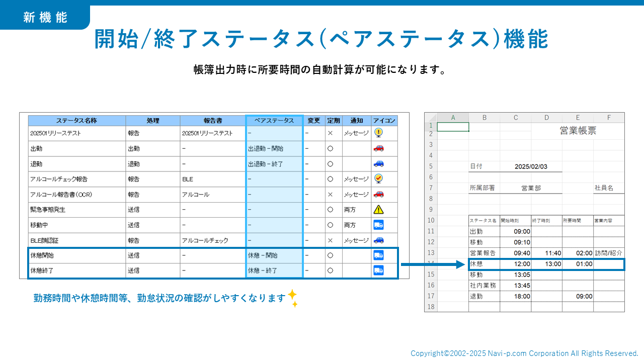Click the Excel select-all corner box
This screenshot has height=362, width=644.
(431, 118)
